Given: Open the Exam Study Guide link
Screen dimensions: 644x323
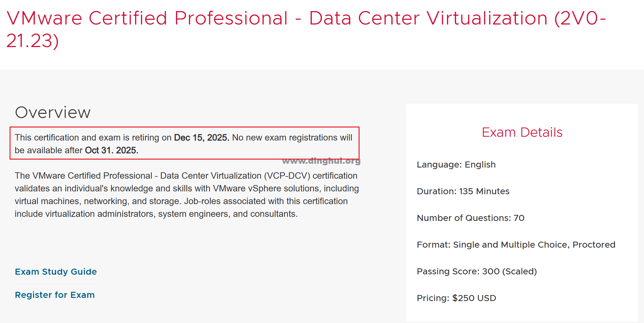Looking at the screenshot, I should (x=56, y=272).
